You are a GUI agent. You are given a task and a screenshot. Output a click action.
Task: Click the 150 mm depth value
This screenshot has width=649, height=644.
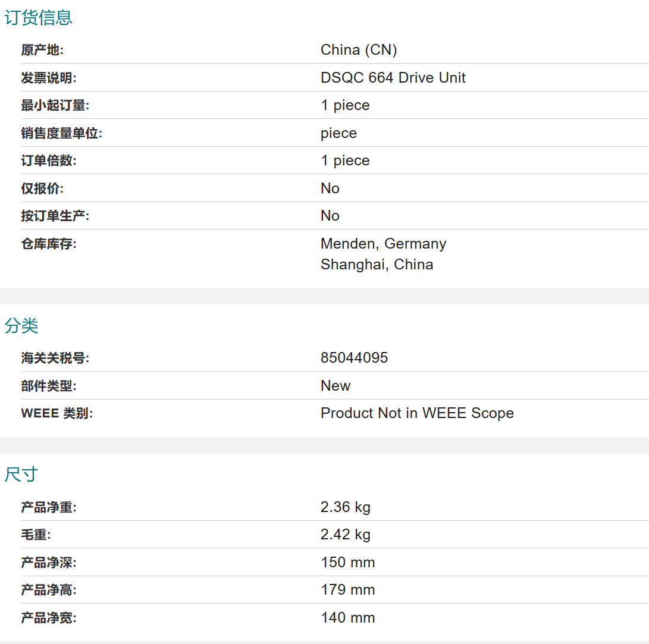348,563
